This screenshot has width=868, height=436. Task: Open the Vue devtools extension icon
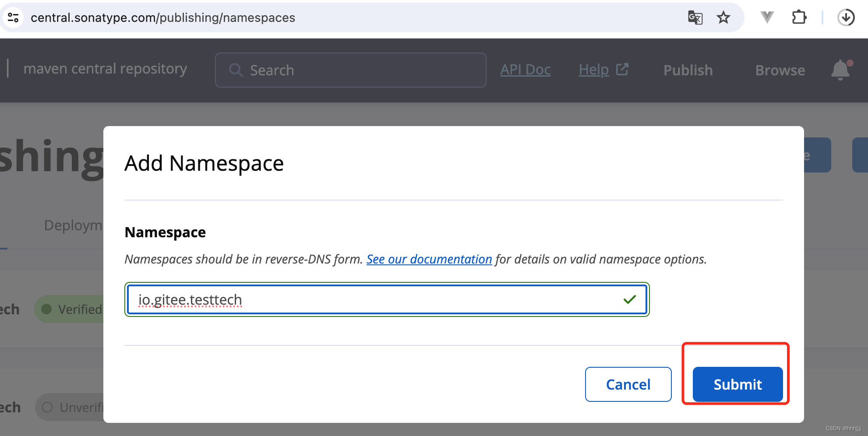[767, 18]
